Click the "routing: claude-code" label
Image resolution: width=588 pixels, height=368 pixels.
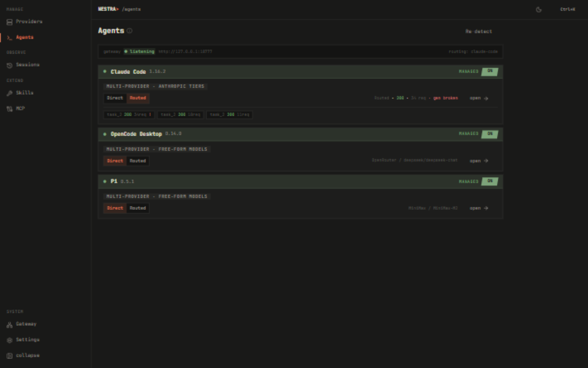click(473, 52)
